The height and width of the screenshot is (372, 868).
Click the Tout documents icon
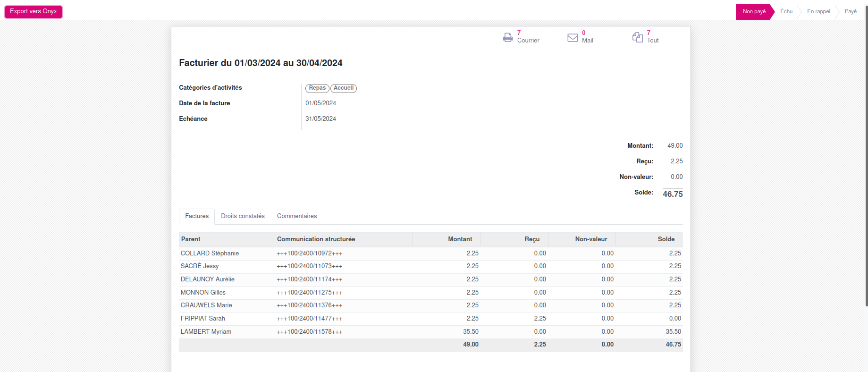[638, 37]
